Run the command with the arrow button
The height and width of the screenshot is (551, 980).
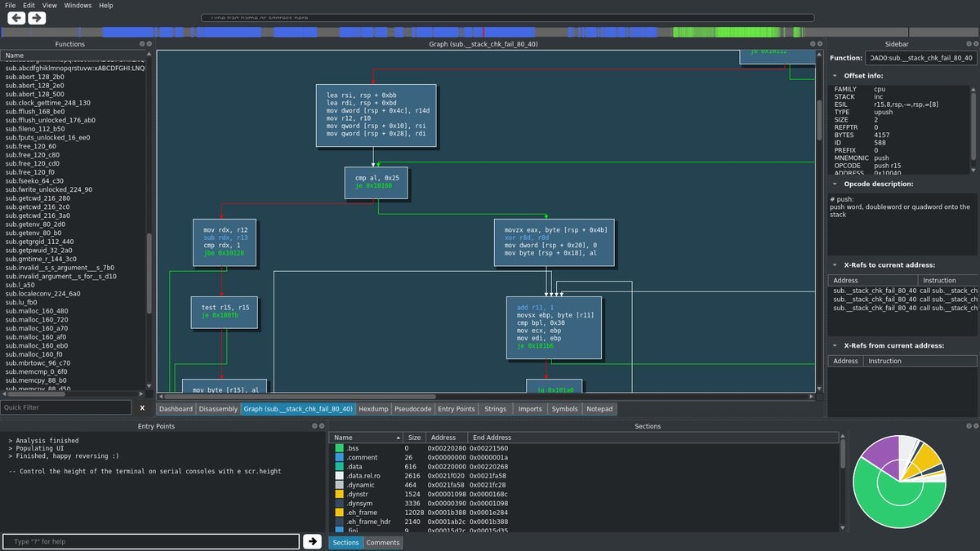(x=312, y=541)
